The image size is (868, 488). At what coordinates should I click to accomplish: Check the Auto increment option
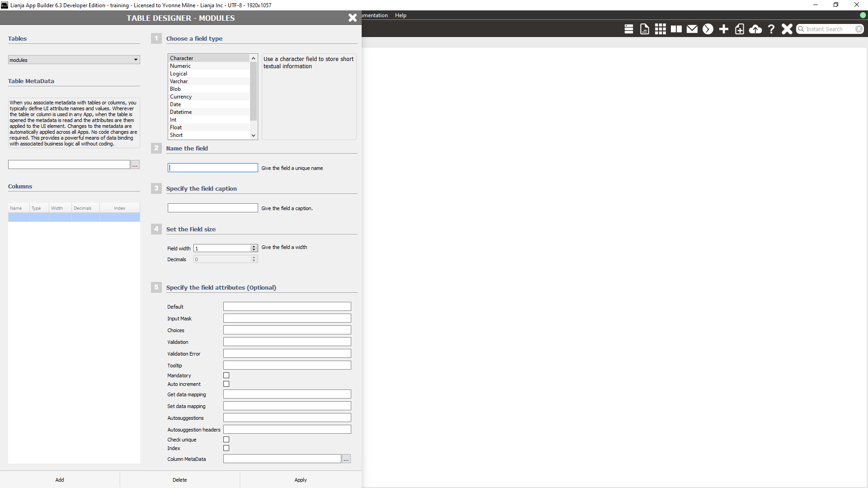(226, 384)
